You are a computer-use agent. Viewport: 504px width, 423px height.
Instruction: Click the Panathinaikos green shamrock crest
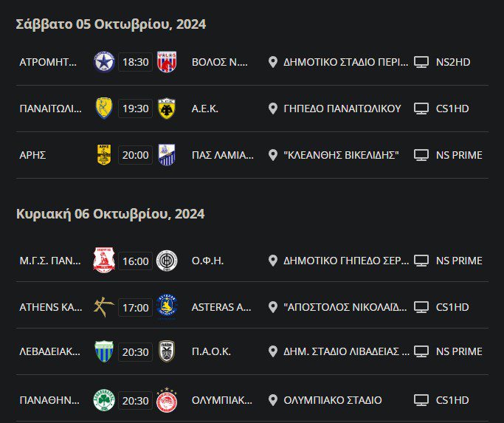[104, 400]
